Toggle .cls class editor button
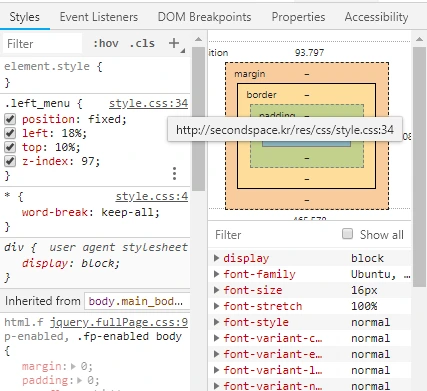The height and width of the screenshot is (391, 427). 142,43
